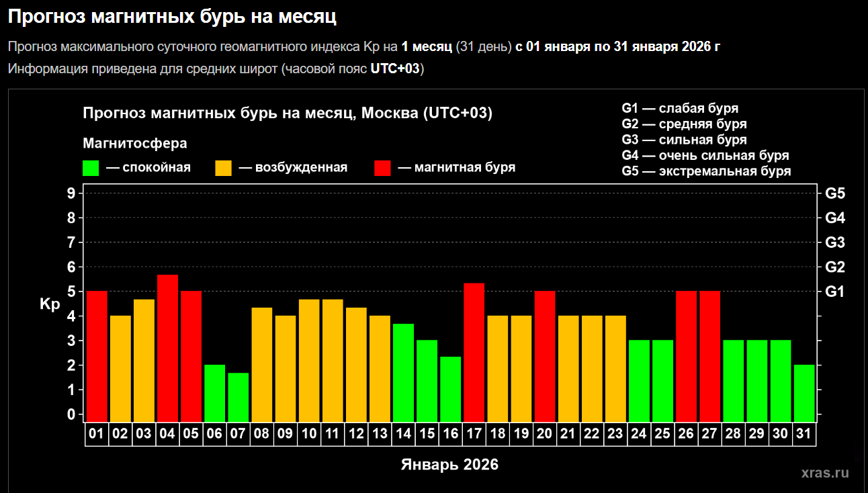Click the red bar for day 17

pos(474,353)
